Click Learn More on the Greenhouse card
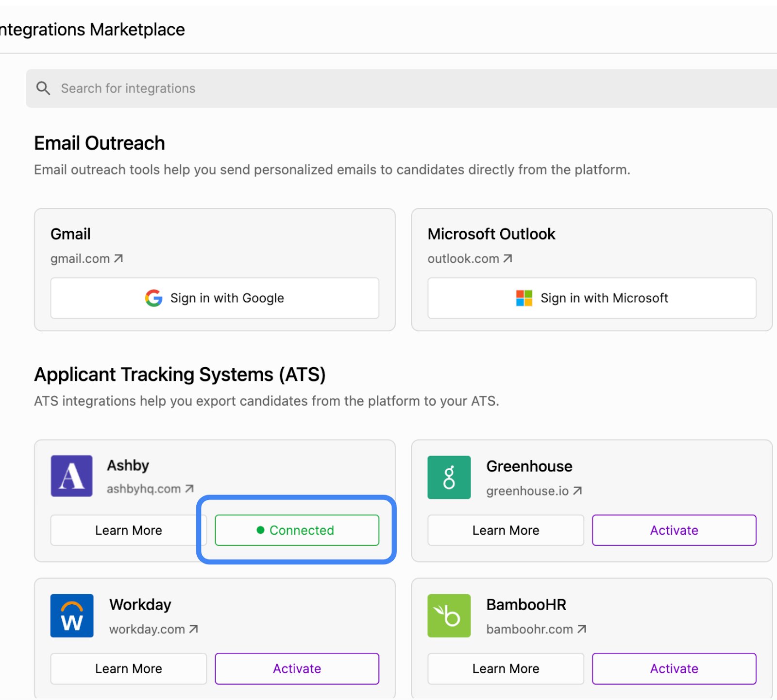Image resolution: width=777 pixels, height=700 pixels. pyautogui.click(x=506, y=530)
